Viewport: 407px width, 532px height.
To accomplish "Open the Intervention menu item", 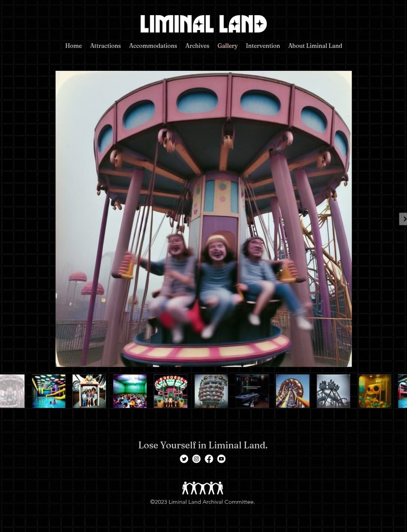I will pos(263,46).
